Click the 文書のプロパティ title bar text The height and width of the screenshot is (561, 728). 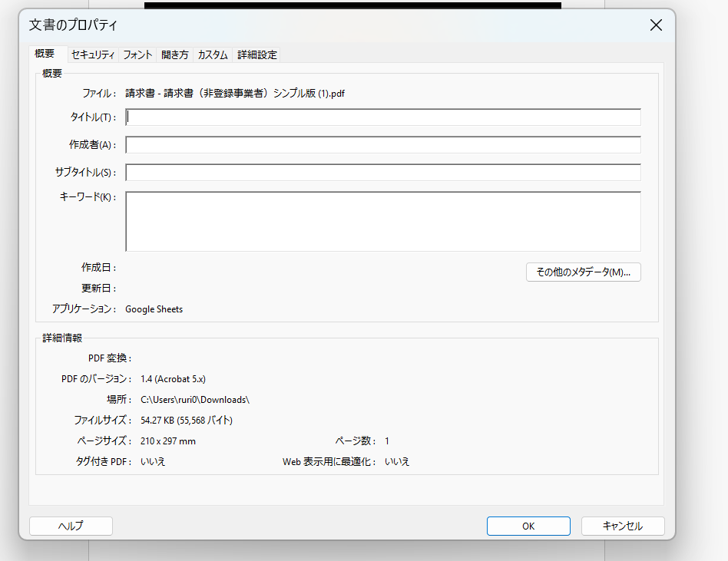(74, 25)
